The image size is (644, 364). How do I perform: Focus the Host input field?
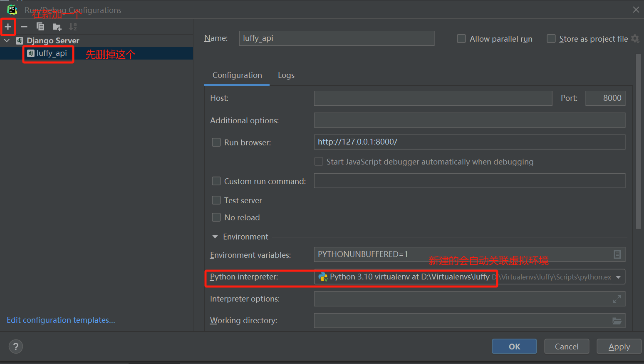433,98
